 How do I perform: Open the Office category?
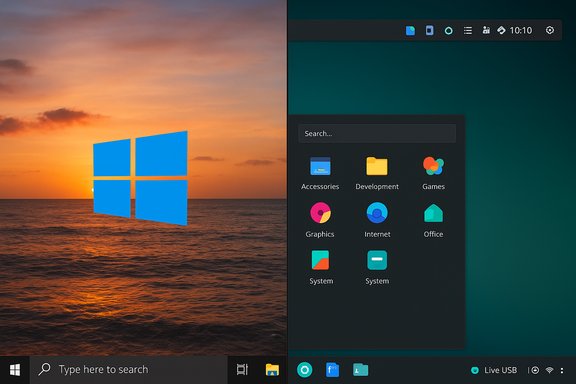(433, 220)
